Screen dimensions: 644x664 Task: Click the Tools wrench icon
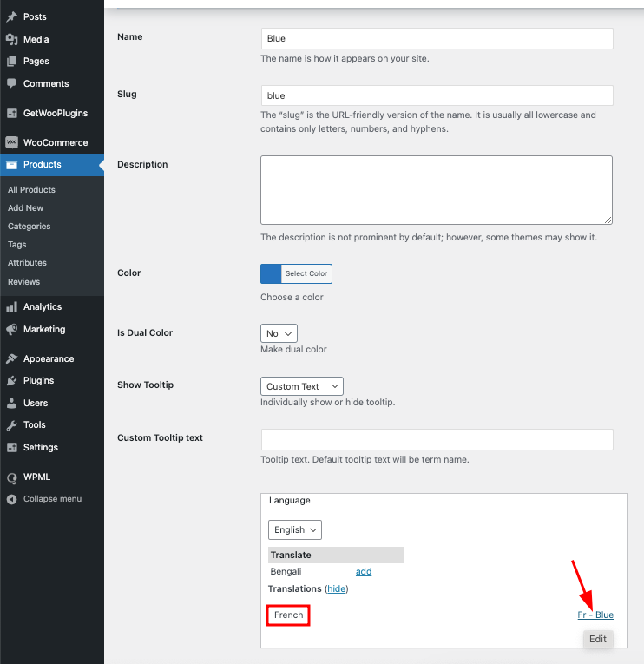pos(12,424)
